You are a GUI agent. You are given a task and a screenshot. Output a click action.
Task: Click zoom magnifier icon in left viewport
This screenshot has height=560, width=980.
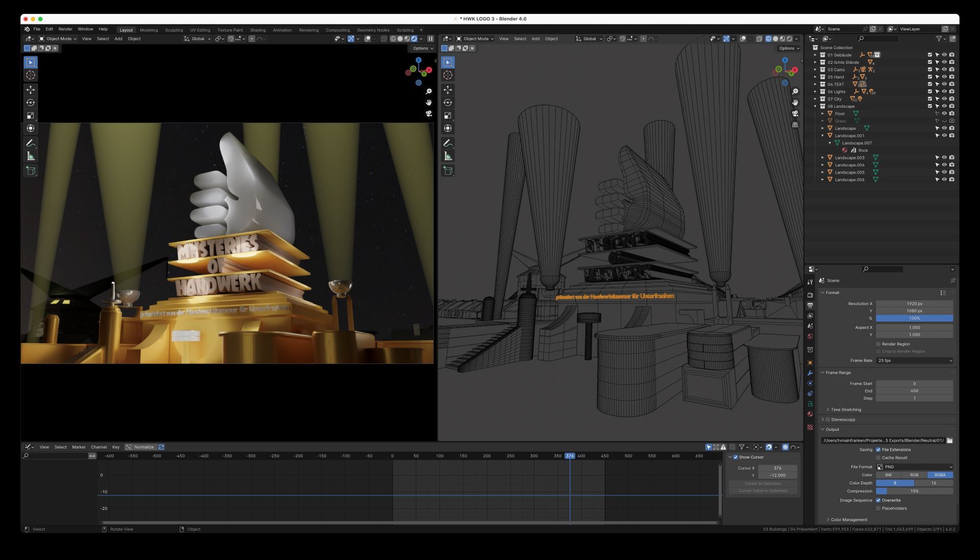coord(429,91)
